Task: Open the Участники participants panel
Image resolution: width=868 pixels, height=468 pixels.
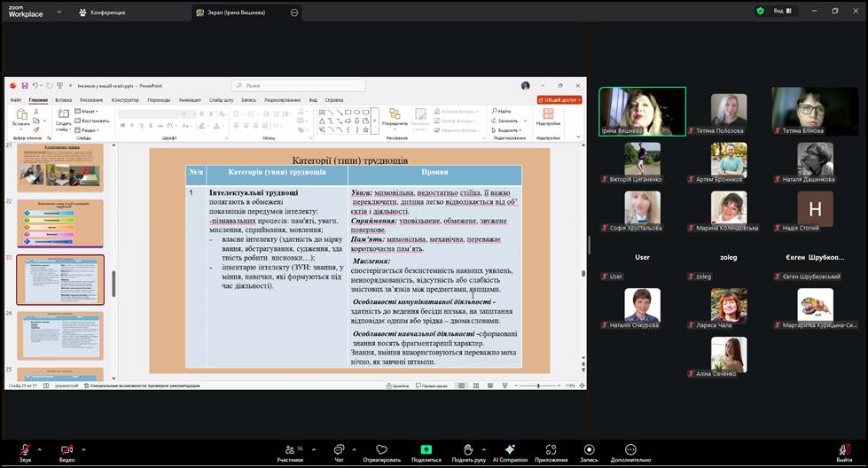Action: (x=289, y=450)
